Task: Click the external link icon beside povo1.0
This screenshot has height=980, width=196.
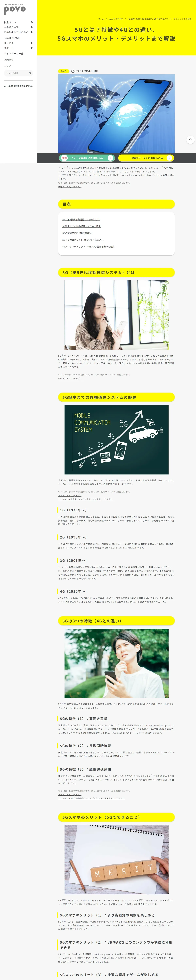Action: point(32,86)
